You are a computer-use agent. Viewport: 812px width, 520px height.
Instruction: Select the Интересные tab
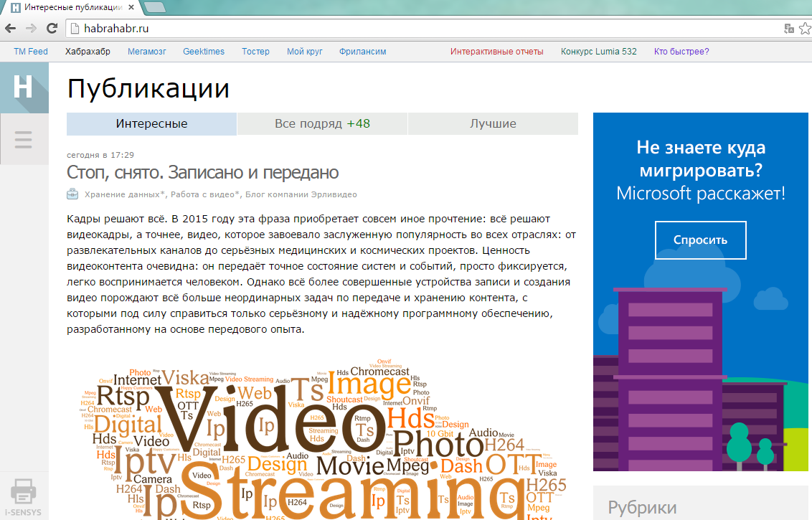[151, 123]
